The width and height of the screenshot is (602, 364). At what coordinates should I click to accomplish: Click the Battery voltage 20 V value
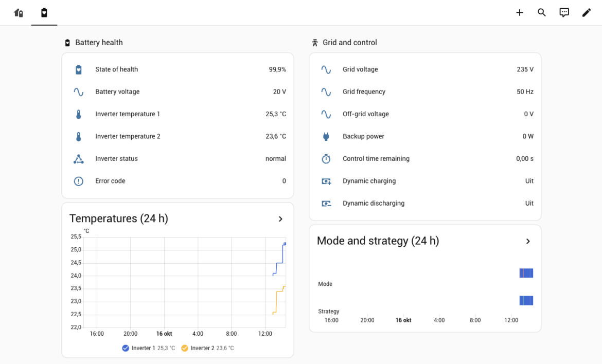[x=279, y=92]
